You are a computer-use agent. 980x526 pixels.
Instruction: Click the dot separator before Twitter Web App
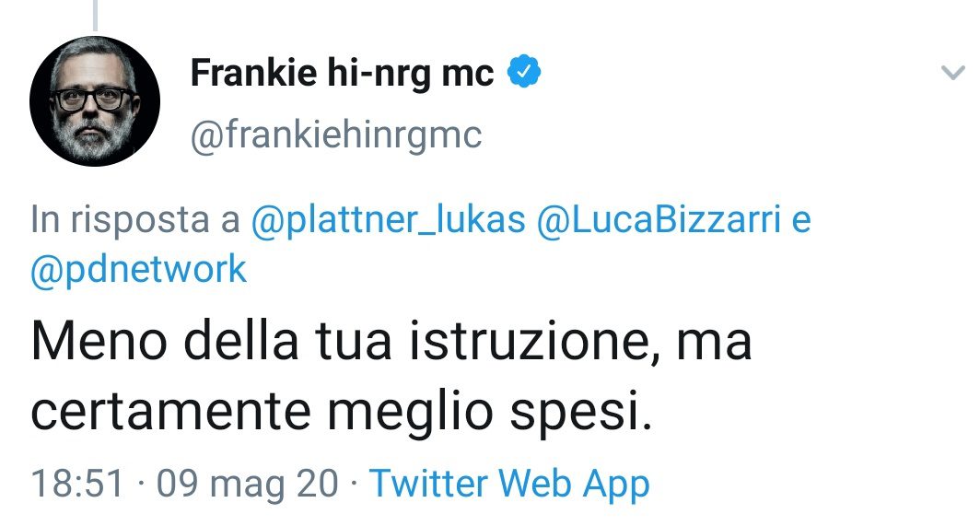click(355, 484)
